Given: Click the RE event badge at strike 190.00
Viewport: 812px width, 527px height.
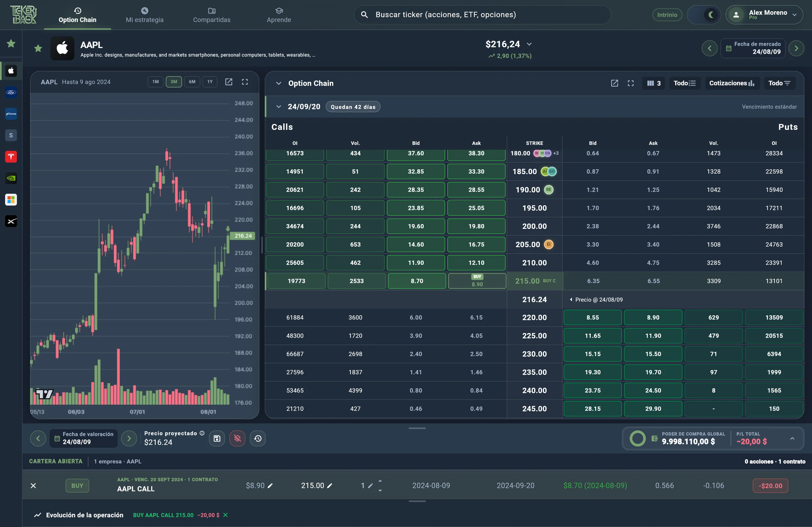Looking at the screenshot, I should [549, 190].
